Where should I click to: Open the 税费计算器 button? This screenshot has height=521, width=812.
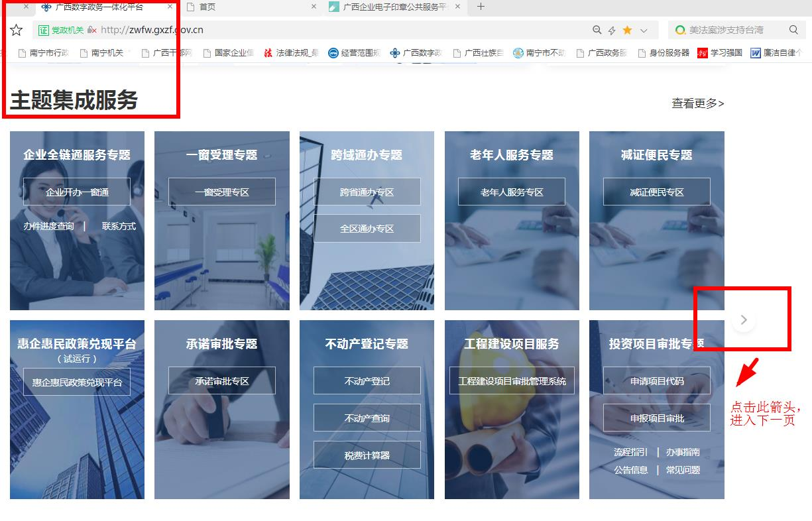click(367, 455)
